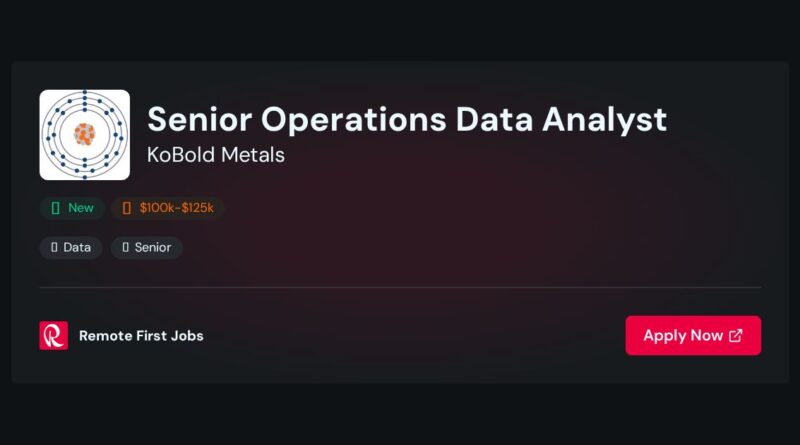
Task: Click the orange icon before $100k-$125k
Action: 127,208
